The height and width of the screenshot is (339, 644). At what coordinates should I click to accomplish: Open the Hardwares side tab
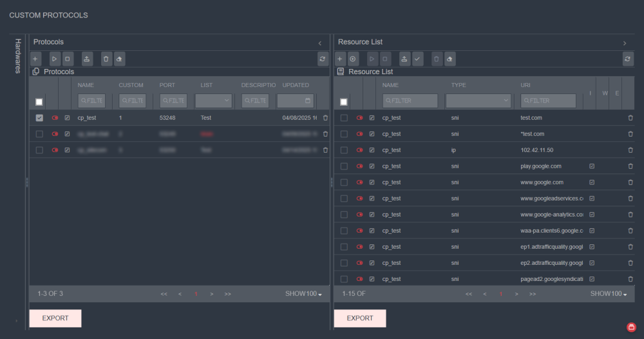[x=18, y=56]
